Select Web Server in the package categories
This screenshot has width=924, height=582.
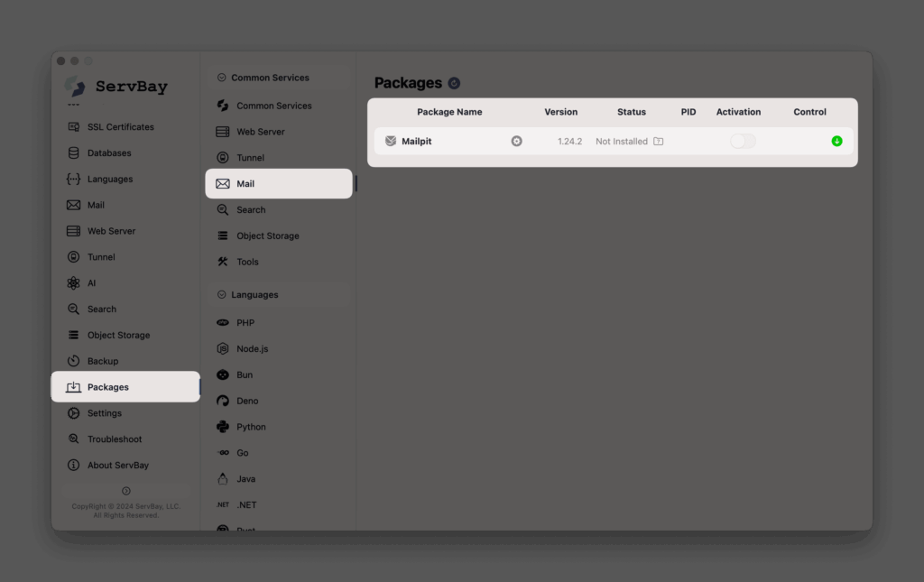click(260, 132)
